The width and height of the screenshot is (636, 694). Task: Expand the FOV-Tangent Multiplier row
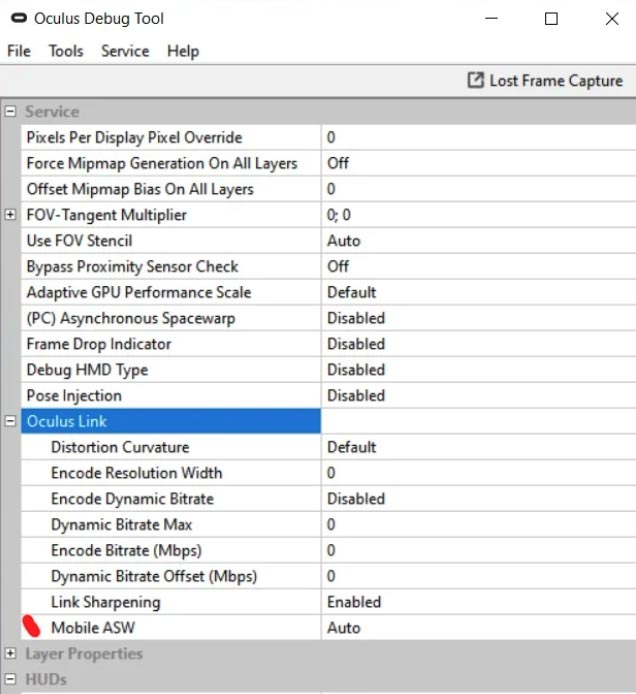pos(11,215)
